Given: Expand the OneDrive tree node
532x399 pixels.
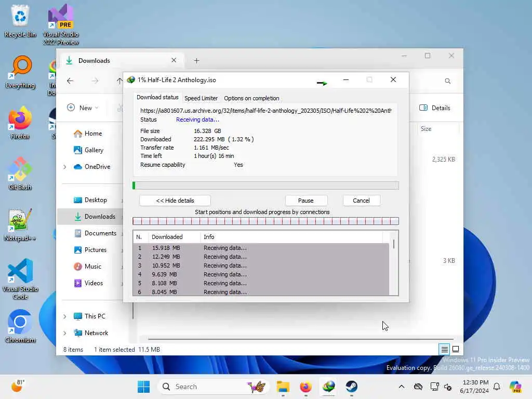Looking at the screenshot, I should [x=64, y=167].
